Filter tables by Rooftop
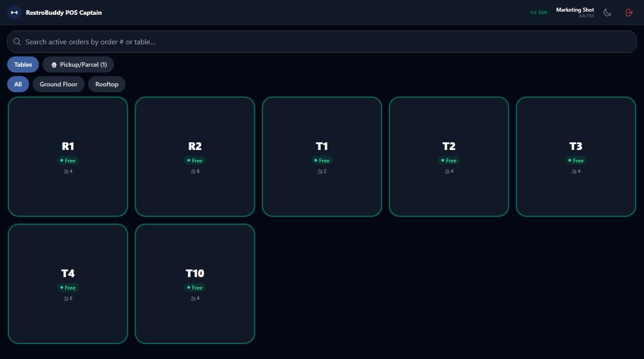 (107, 84)
